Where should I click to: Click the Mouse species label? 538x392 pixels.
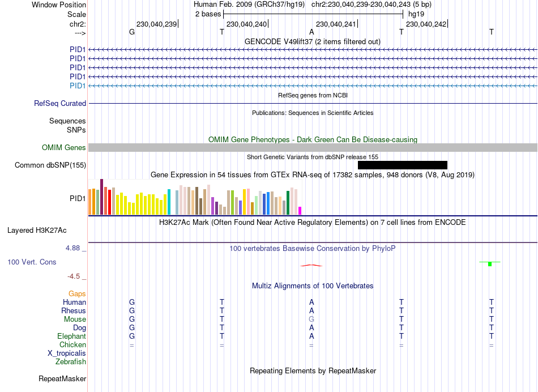(x=75, y=319)
